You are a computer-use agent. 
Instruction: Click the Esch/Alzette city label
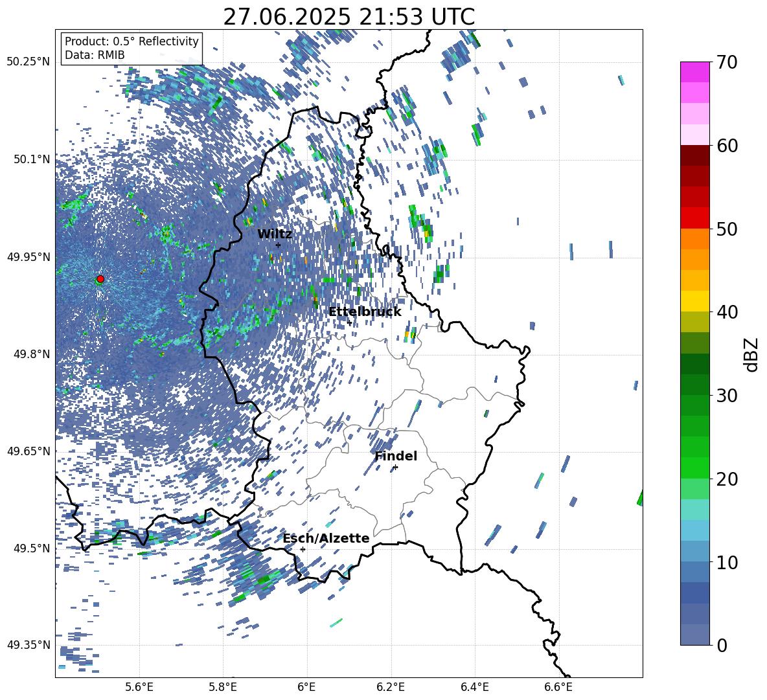click(326, 538)
